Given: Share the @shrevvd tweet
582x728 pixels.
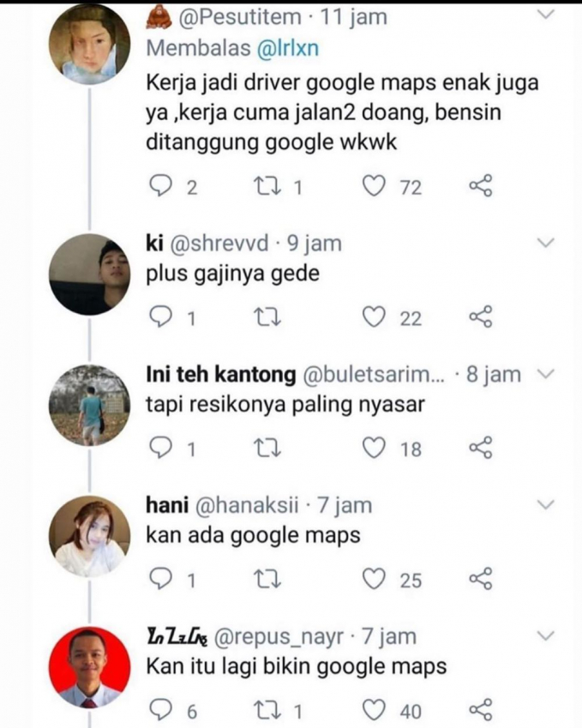Looking at the screenshot, I should (x=481, y=318).
